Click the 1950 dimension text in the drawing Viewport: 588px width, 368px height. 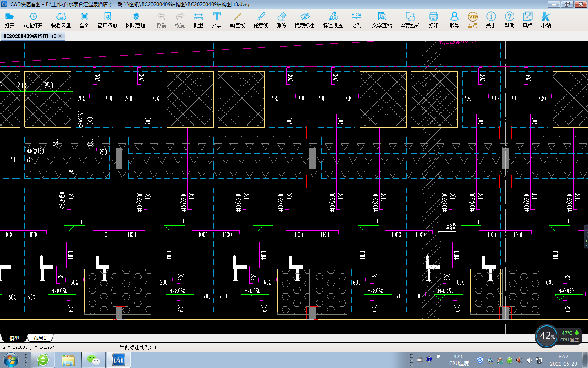pos(47,85)
